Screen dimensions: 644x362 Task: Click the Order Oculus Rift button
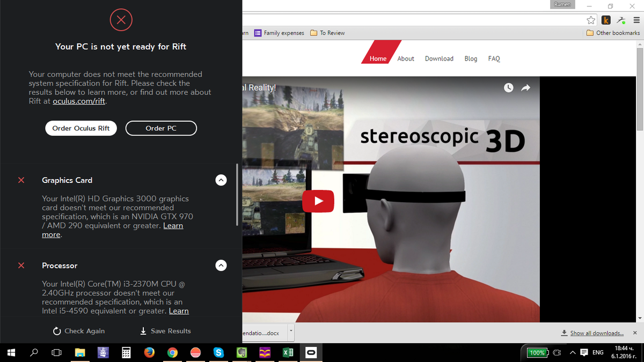pyautogui.click(x=81, y=128)
